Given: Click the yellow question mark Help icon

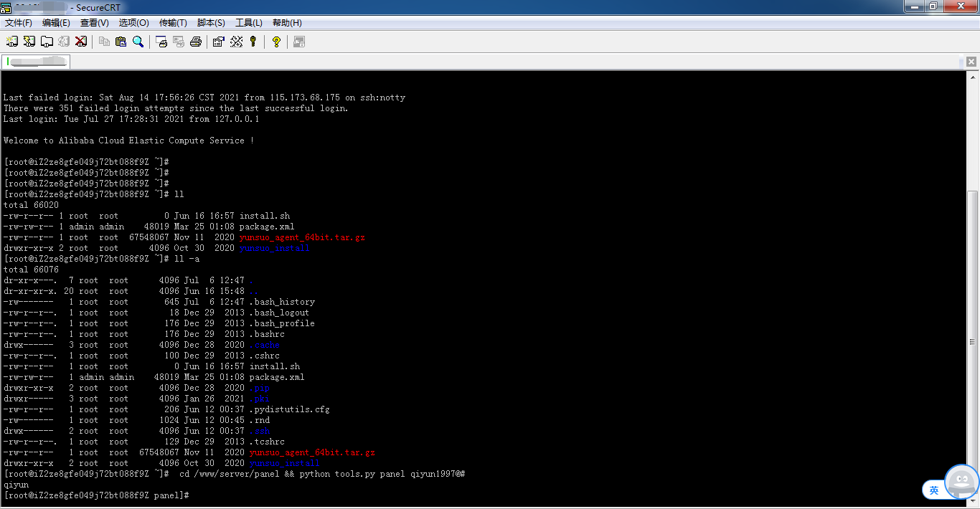Looking at the screenshot, I should pyautogui.click(x=276, y=42).
